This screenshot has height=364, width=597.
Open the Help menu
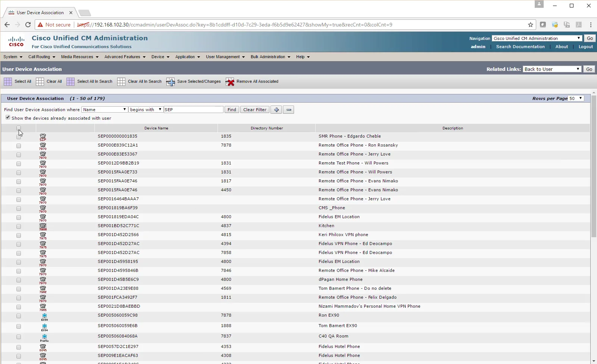point(303,57)
